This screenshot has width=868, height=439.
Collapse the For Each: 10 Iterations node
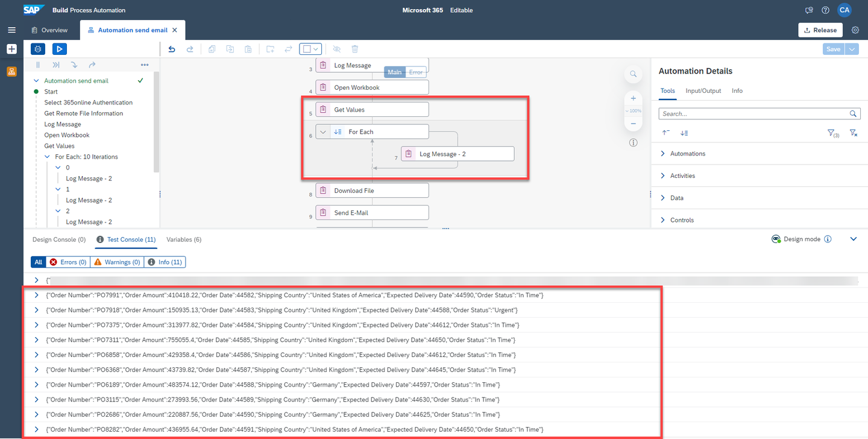tap(48, 157)
